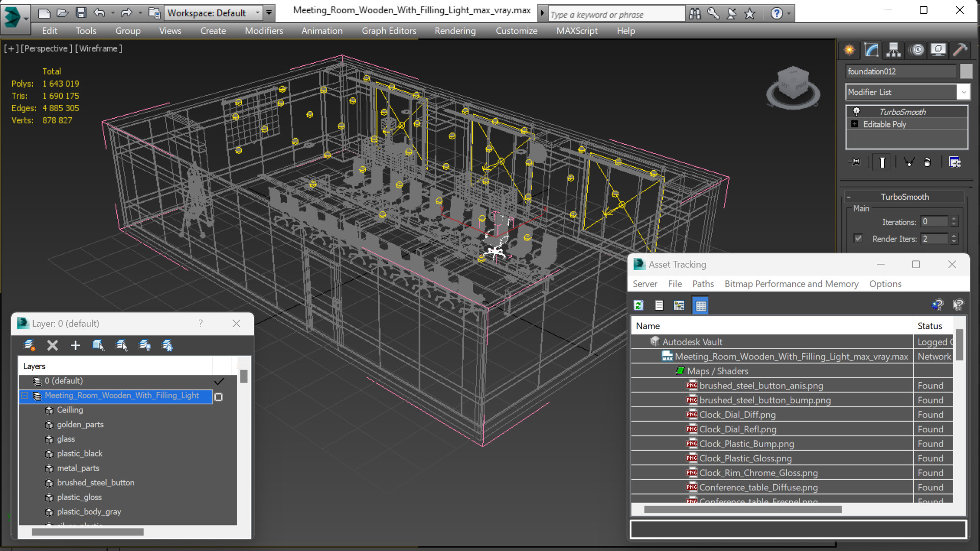The width and height of the screenshot is (980, 551).
Task: Click Hide/Unhide All Layers icon
Action: click(x=145, y=345)
